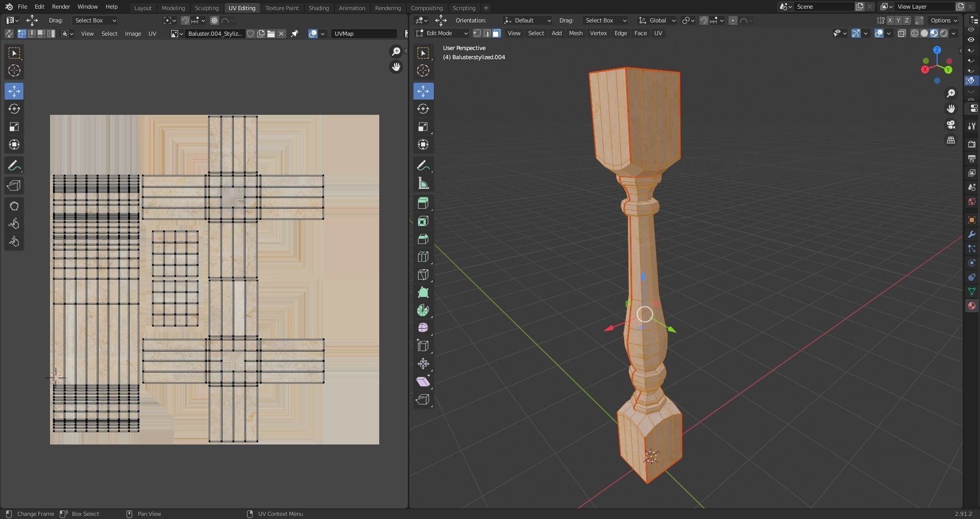Select the Rotate tool in the UV editor
The width and height of the screenshot is (980, 519).
tap(14, 109)
